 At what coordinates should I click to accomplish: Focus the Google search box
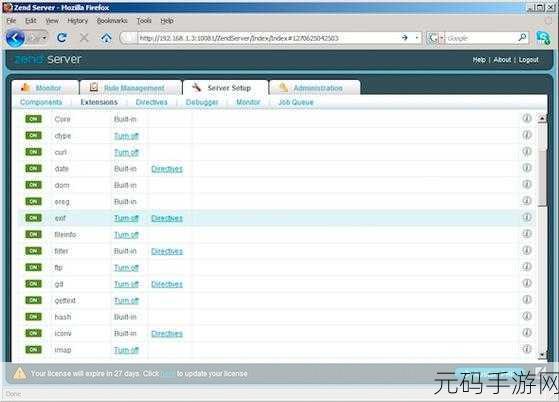tap(481, 38)
